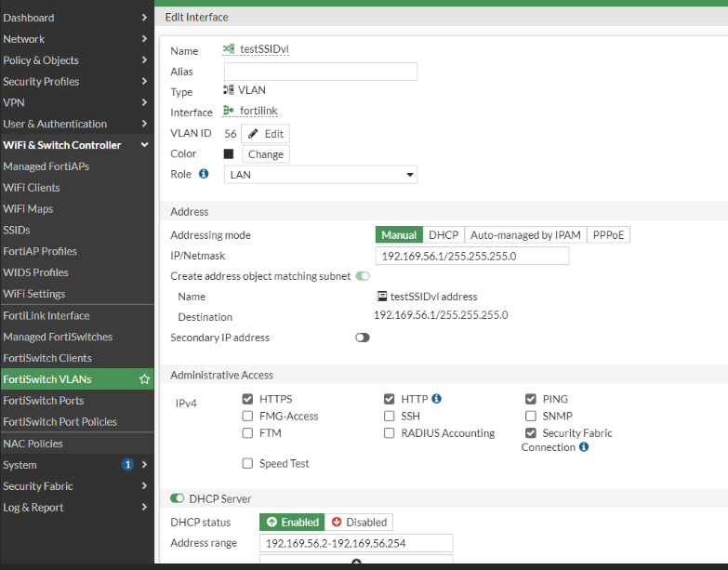Screen dimensions: 728x570
Task: Expand Policy & Objects chevron
Action: 144,60
